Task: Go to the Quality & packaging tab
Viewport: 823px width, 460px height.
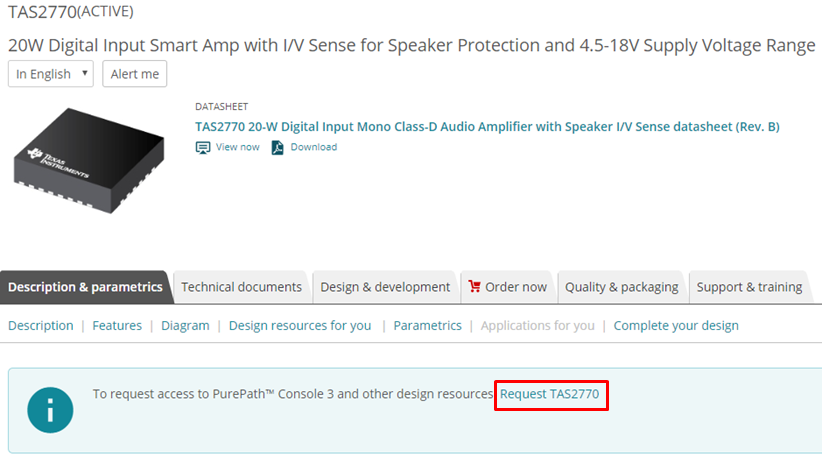Action: 621,287
